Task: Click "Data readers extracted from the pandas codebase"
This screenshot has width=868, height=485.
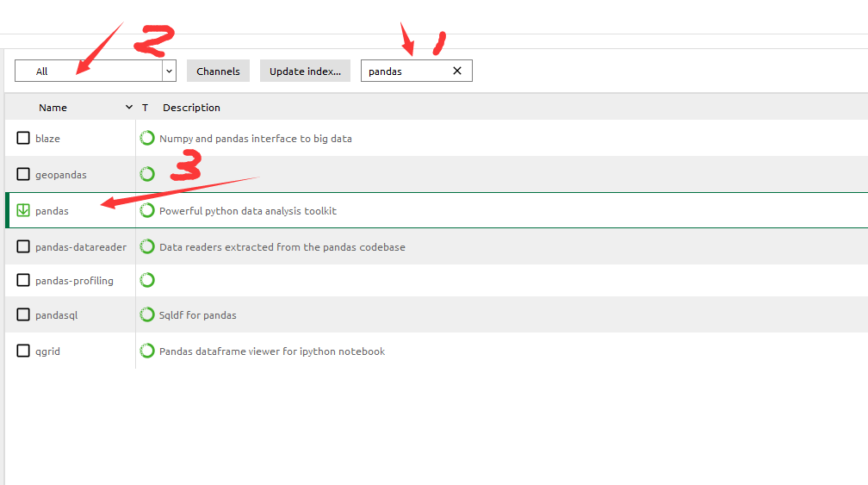Action: [282, 247]
